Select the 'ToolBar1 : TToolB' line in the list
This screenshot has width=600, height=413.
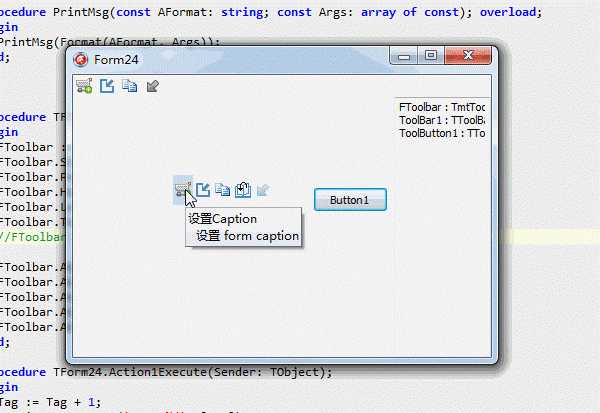442,120
